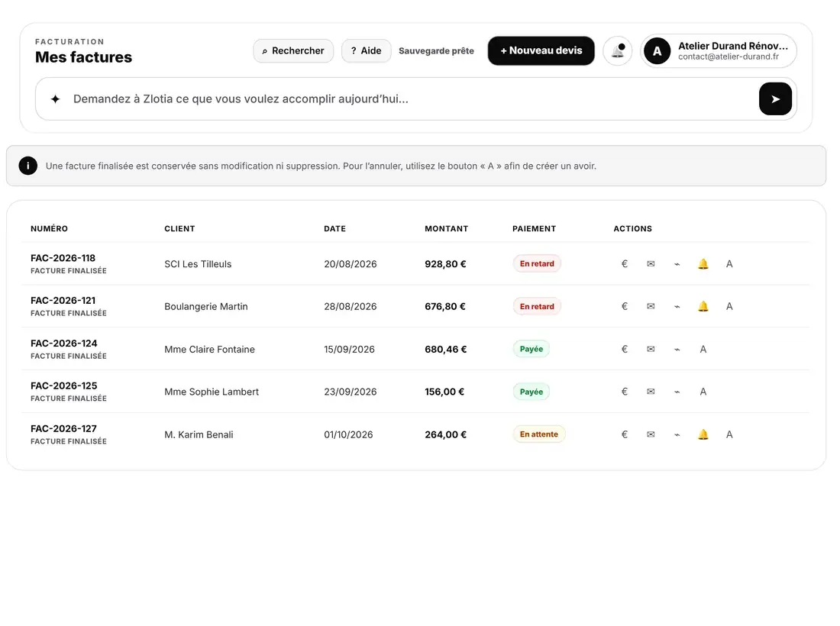The height and width of the screenshot is (626, 840).
Task: Submit the Zlotia prompt with the arrow button
Action: pyautogui.click(x=775, y=98)
